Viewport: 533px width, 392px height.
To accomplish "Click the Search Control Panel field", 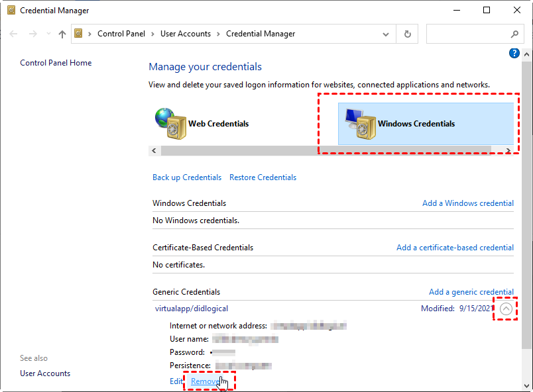I will click(467, 34).
